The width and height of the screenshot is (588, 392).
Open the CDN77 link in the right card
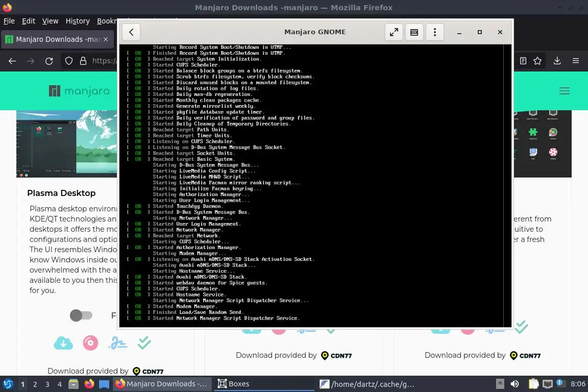pyautogui.click(x=525, y=356)
